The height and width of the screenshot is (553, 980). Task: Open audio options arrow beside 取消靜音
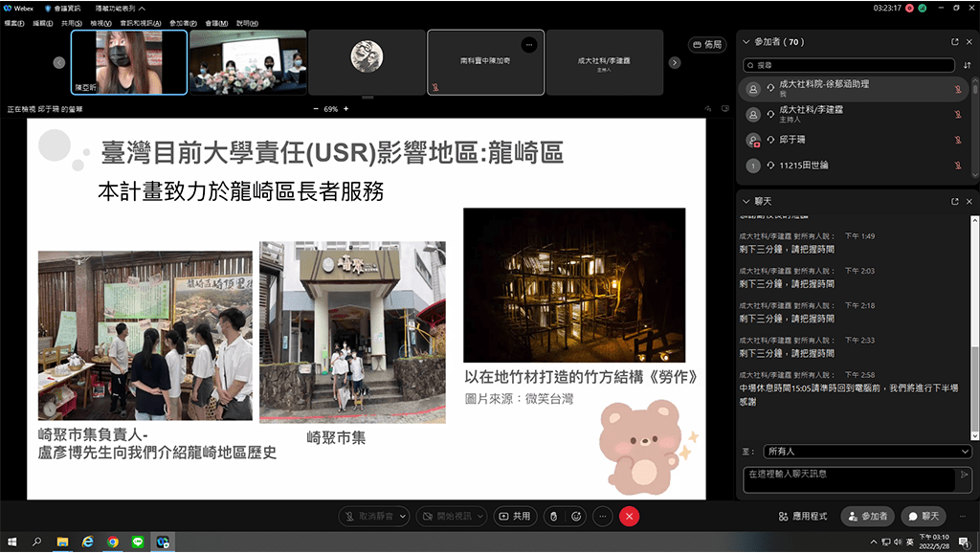coord(403,516)
